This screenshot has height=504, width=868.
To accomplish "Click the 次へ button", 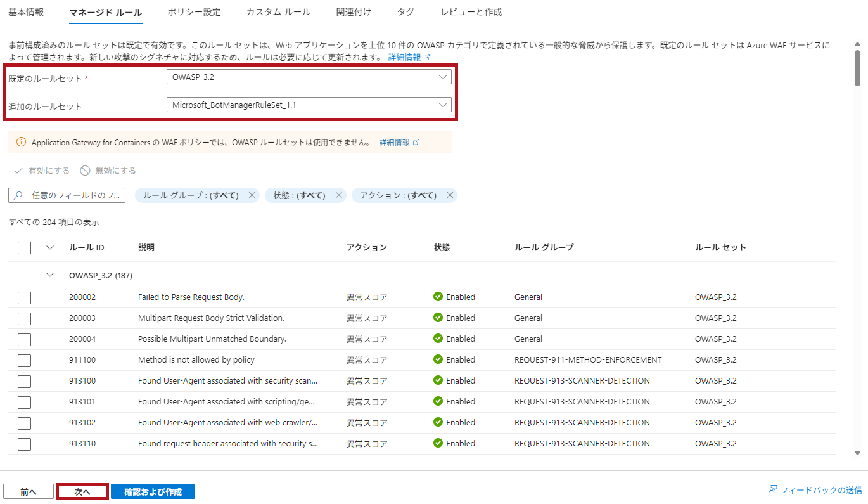I will coord(82,492).
